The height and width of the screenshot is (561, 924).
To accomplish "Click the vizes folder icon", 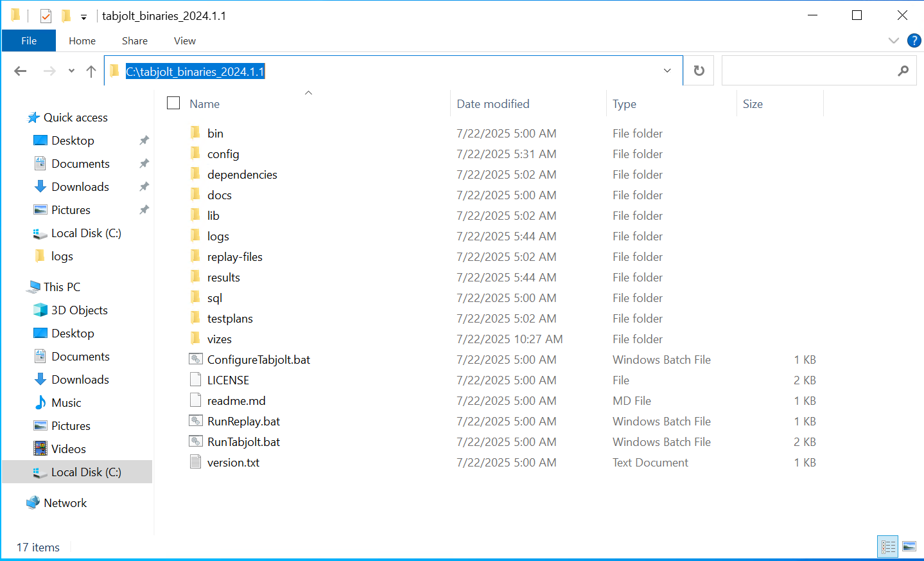I will (x=195, y=339).
